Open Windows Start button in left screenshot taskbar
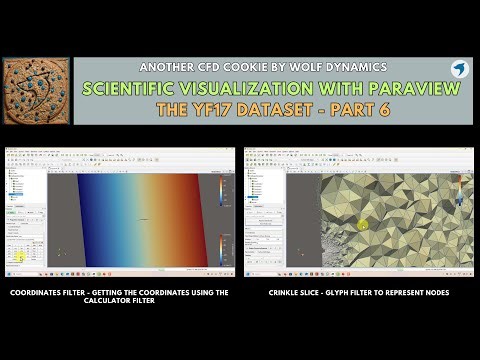This screenshot has height=360, width=480. click(9, 274)
